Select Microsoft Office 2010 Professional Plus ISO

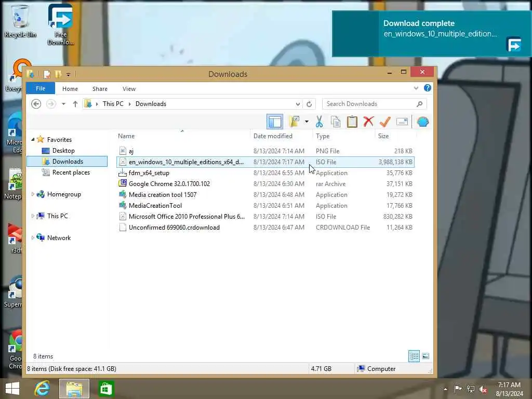(265, 217)
